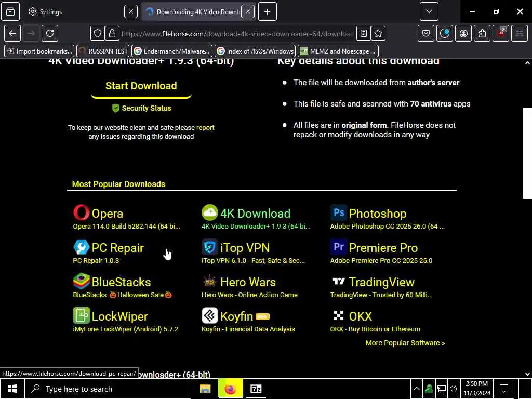Click the Hero Wars game icon
This screenshot has width=532, height=399.
210,281
